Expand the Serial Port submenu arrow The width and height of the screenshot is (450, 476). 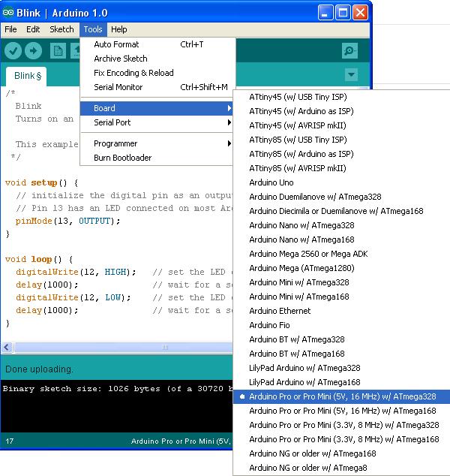point(229,122)
